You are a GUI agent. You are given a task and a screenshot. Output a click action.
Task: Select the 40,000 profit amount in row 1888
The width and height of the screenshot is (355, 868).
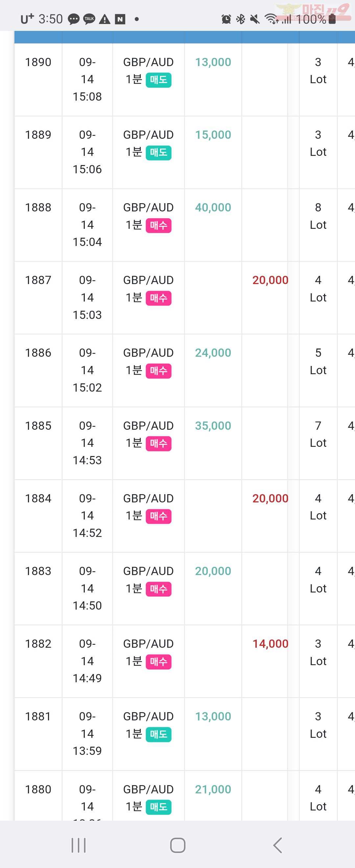pyautogui.click(x=213, y=207)
